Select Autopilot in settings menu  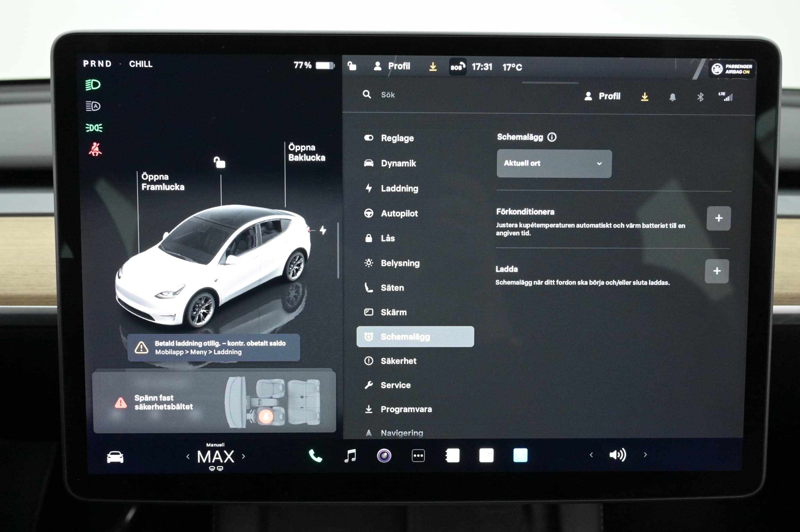pyautogui.click(x=399, y=213)
